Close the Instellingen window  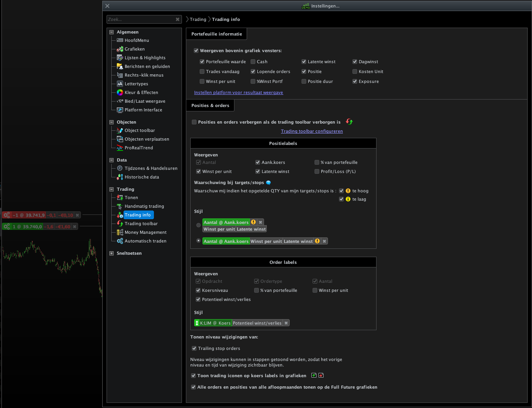(107, 6)
